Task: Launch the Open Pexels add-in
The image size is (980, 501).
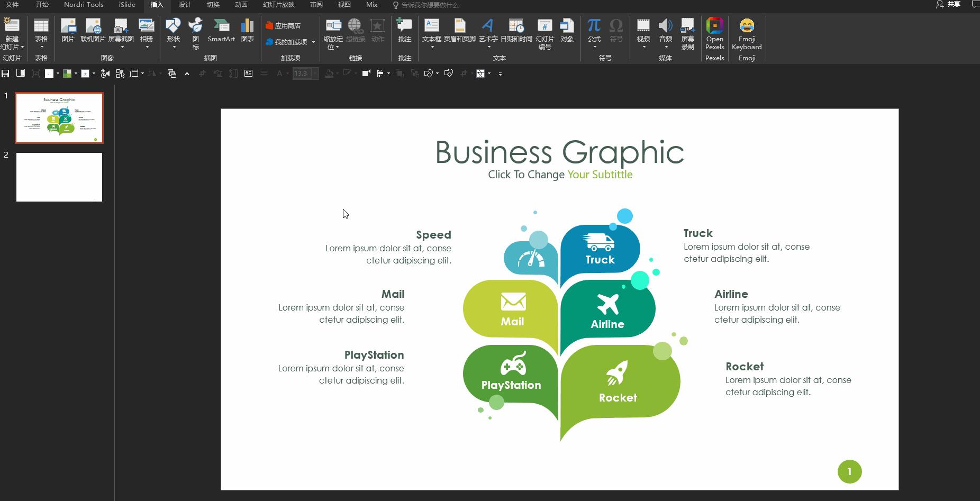Action: (714, 34)
